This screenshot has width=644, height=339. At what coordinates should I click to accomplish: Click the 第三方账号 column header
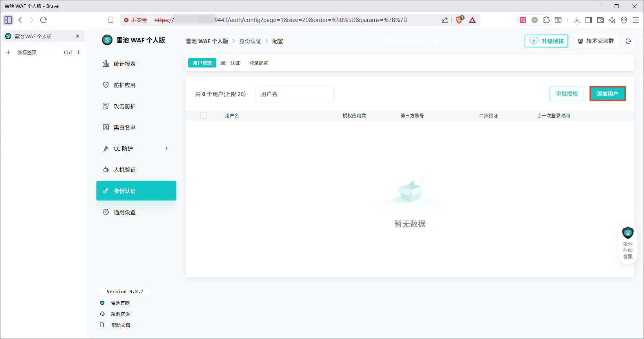412,116
